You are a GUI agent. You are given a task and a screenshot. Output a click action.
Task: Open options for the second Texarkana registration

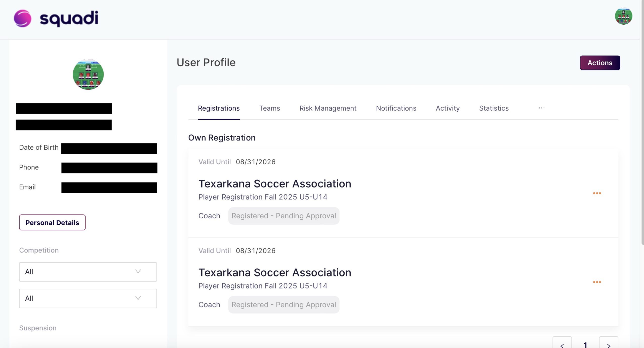(597, 282)
